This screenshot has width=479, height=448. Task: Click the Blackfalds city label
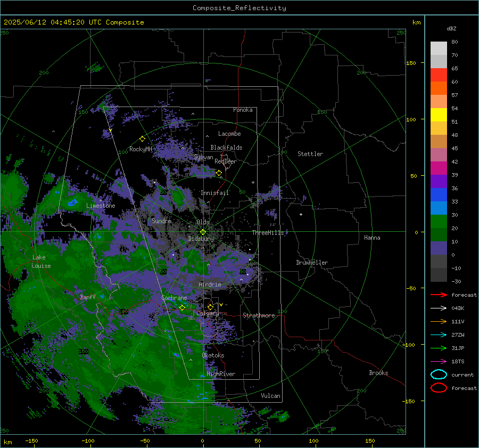226,148
